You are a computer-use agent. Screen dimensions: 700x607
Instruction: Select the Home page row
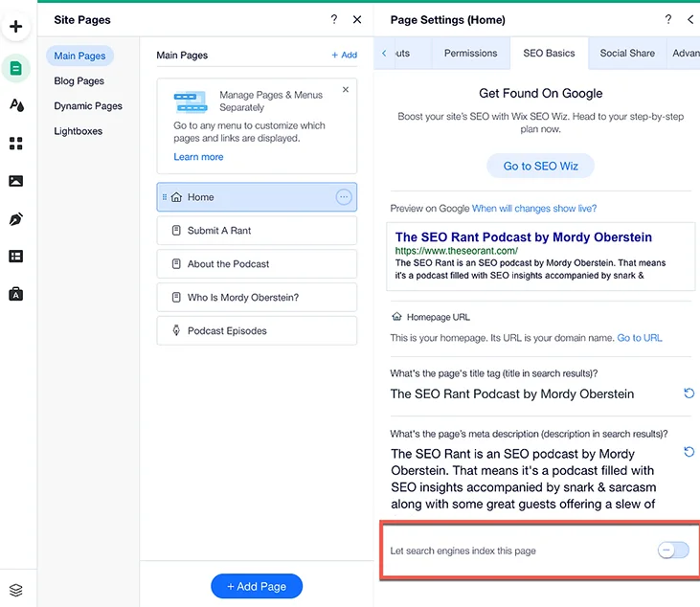click(x=257, y=197)
